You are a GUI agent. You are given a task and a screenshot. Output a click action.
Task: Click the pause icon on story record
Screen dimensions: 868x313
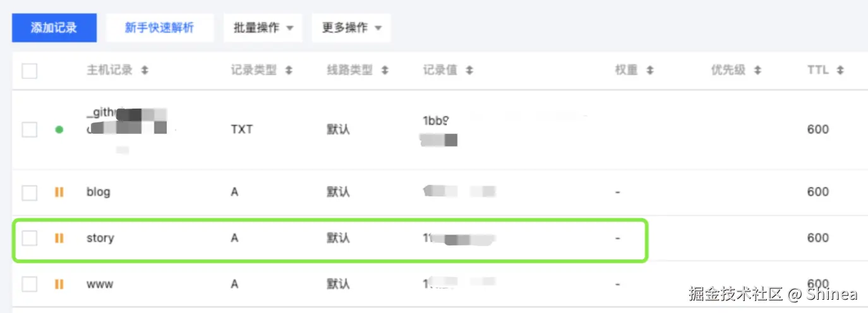59,239
